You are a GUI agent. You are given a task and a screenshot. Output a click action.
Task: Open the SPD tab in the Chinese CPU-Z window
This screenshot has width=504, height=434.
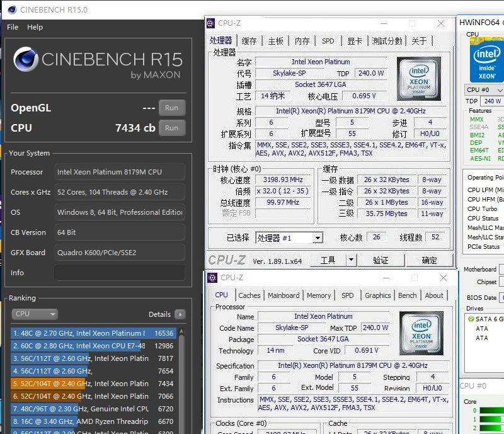[328, 41]
